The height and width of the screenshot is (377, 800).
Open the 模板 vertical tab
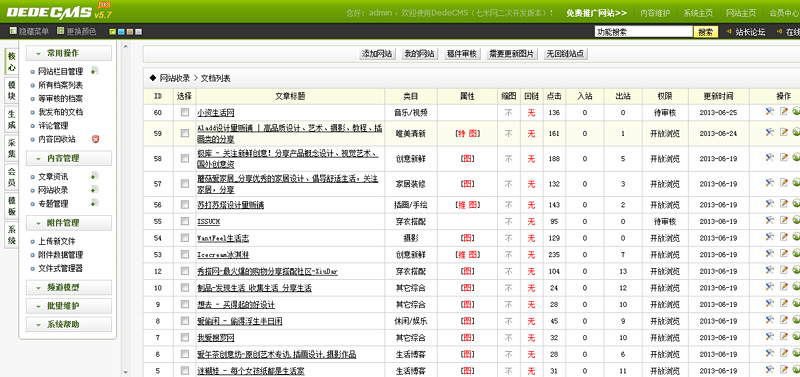point(12,206)
